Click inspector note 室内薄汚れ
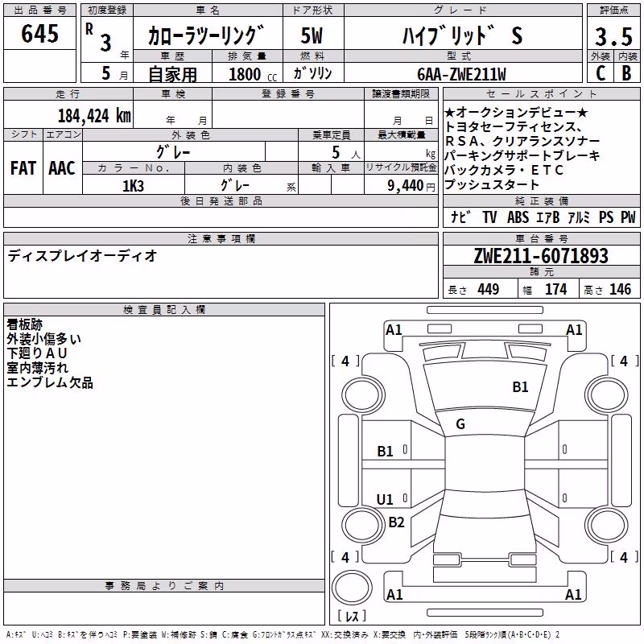644x644 pixels. point(37,368)
